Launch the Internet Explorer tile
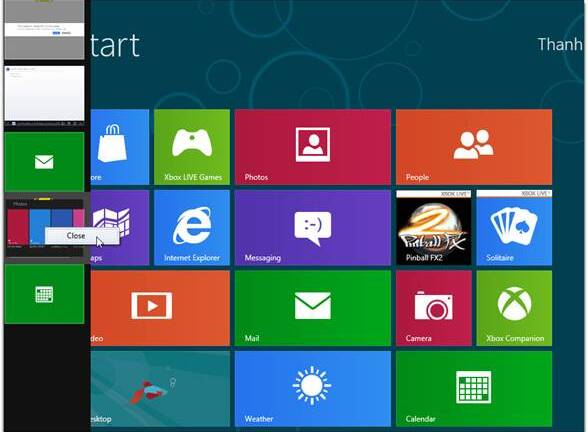The height and width of the screenshot is (432, 588). point(192,228)
